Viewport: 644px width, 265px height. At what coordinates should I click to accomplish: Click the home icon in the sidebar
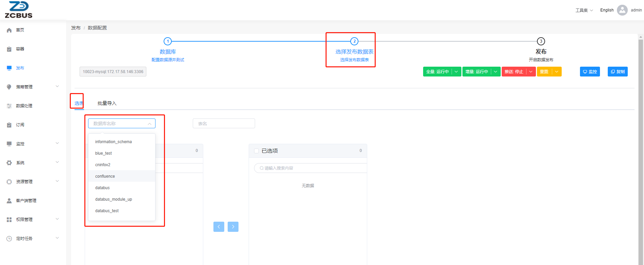click(9, 30)
